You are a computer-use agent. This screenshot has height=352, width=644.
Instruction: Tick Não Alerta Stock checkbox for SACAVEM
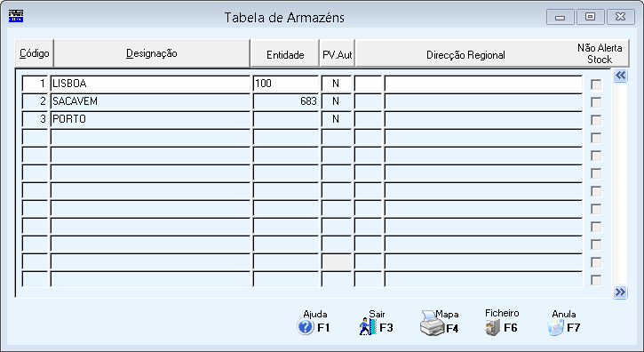(x=596, y=102)
